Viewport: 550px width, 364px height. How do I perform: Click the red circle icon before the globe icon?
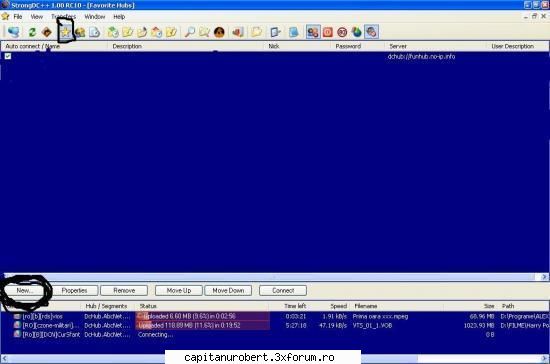coord(342,32)
